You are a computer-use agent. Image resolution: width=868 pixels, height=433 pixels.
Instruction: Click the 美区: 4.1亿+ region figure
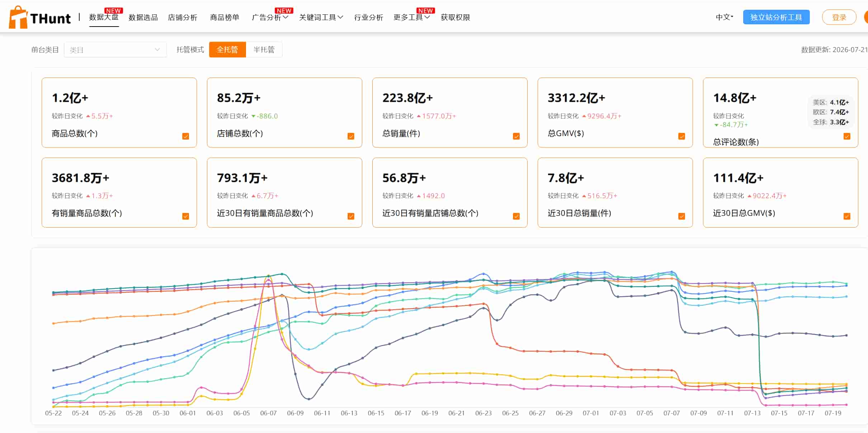[831, 102]
